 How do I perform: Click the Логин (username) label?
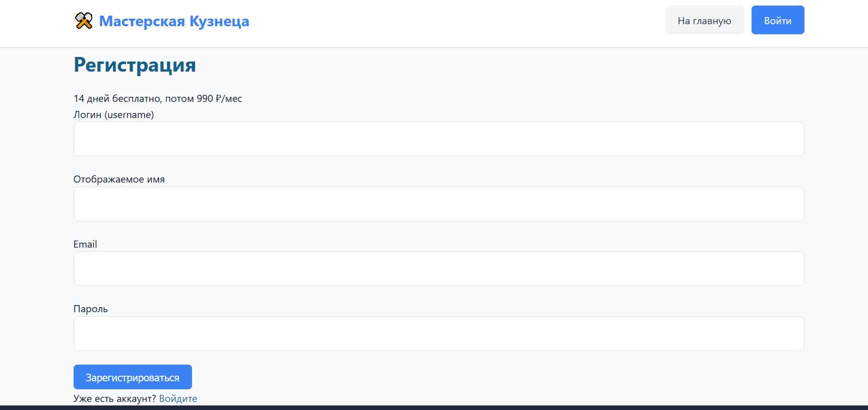pyautogui.click(x=114, y=114)
